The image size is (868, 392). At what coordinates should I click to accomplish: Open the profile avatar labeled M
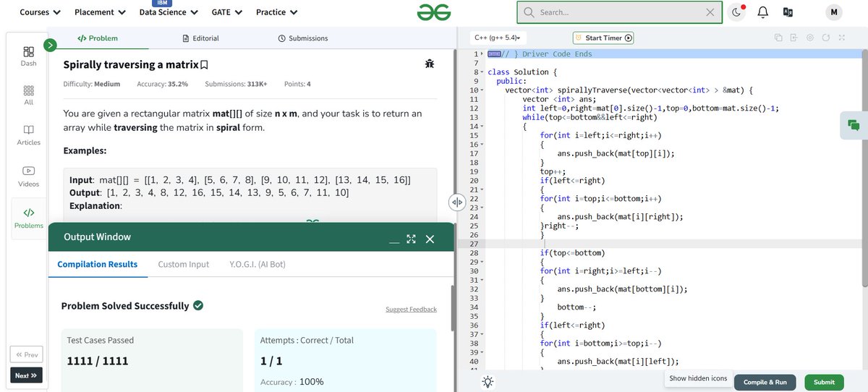[x=834, y=12]
